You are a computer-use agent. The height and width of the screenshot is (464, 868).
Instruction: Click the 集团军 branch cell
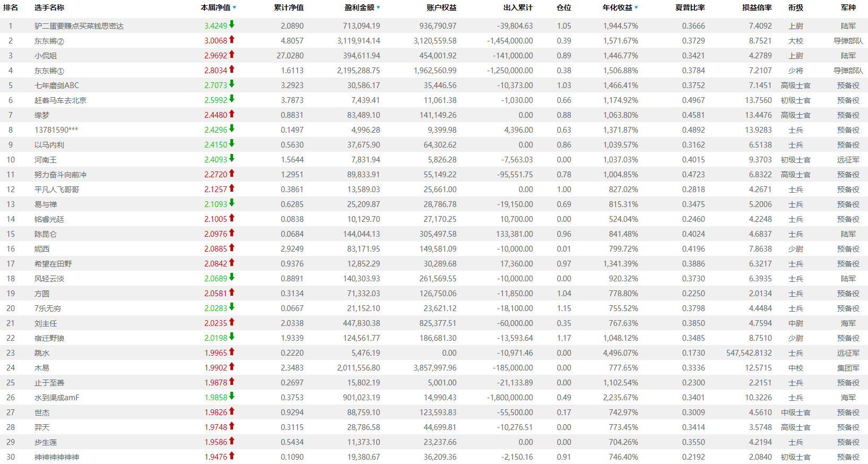point(848,368)
